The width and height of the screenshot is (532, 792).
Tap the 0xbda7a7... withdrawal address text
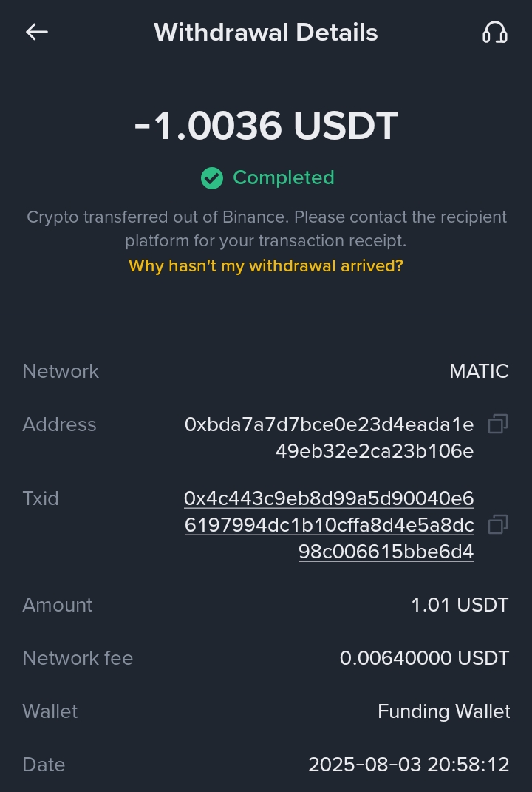[x=329, y=438]
